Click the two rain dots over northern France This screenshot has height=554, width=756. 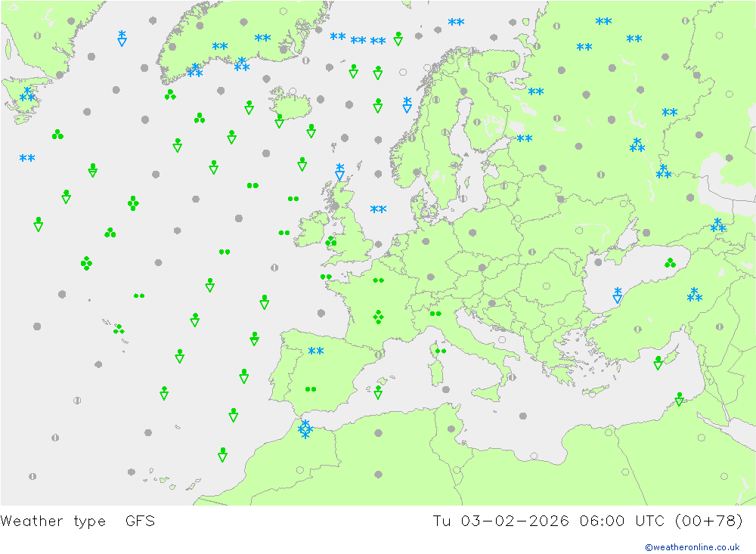pos(379,280)
